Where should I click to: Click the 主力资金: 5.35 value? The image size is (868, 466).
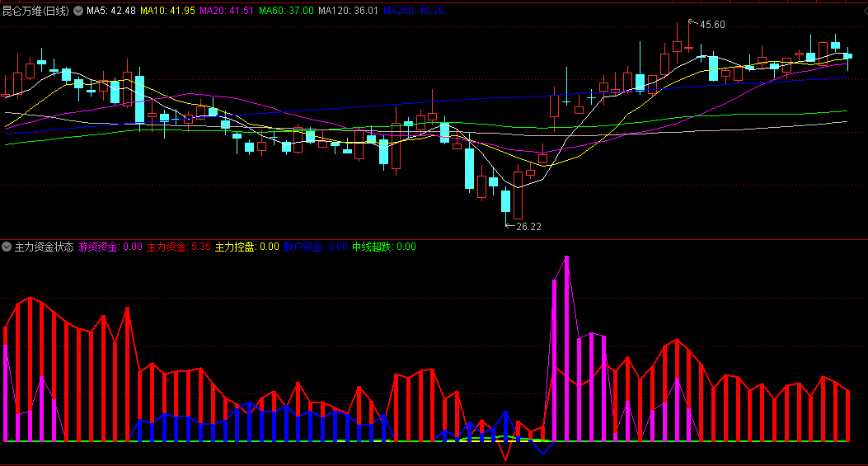point(179,247)
